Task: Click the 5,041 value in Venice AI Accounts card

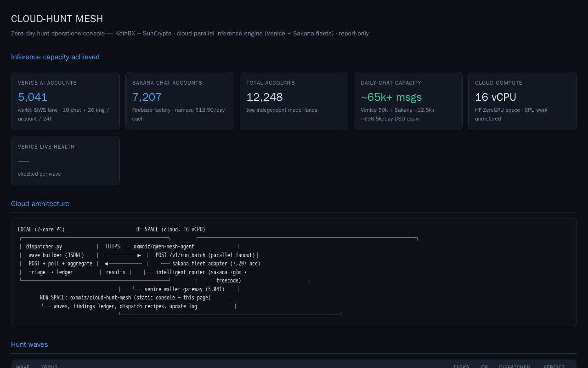Action: (x=33, y=97)
